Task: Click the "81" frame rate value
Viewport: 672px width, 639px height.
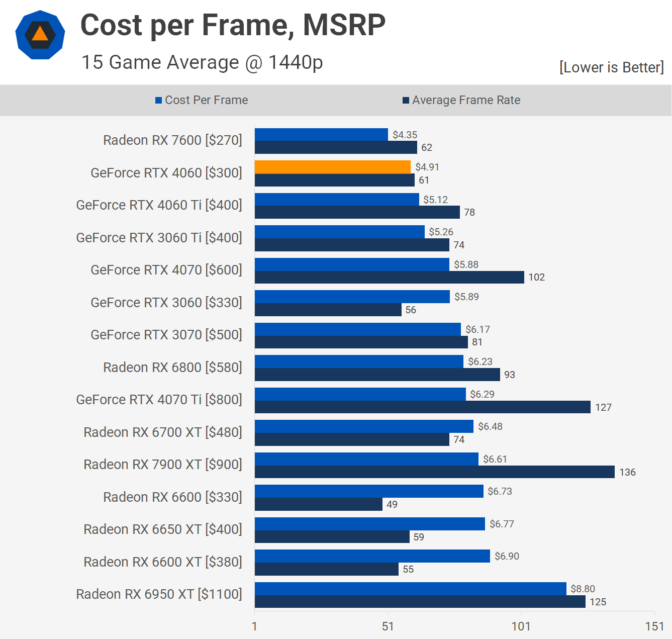Action: [477, 342]
